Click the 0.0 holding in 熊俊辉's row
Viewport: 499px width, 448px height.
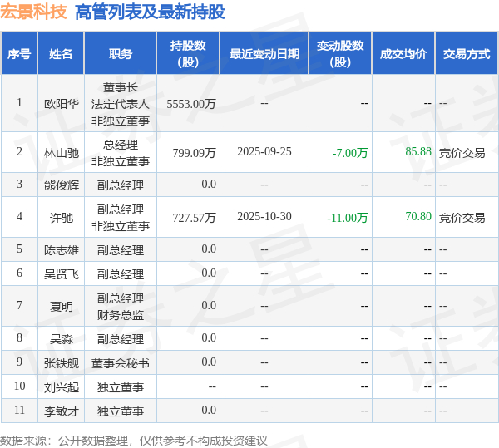pyautogui.click(x=209, y=184)
